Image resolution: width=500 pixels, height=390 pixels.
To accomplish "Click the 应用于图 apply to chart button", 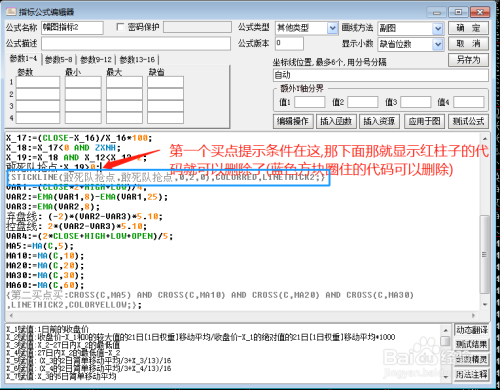I will (x=424, y=121).
